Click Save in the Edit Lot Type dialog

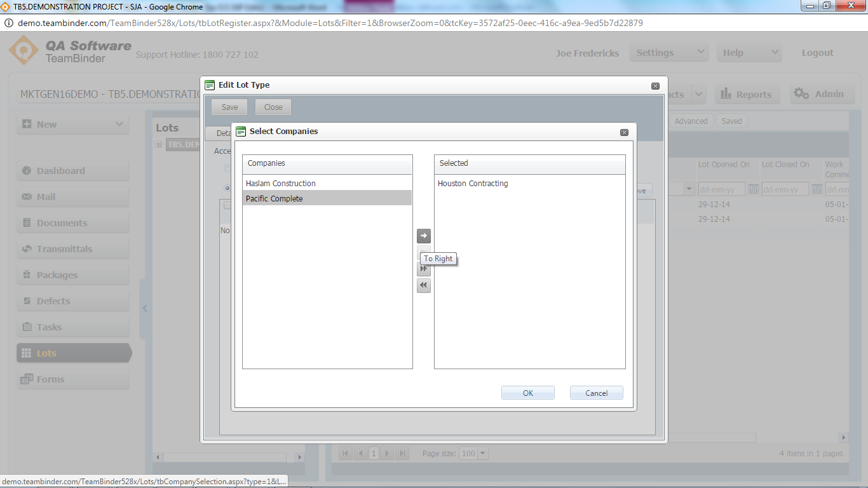(x=229, y=107)
